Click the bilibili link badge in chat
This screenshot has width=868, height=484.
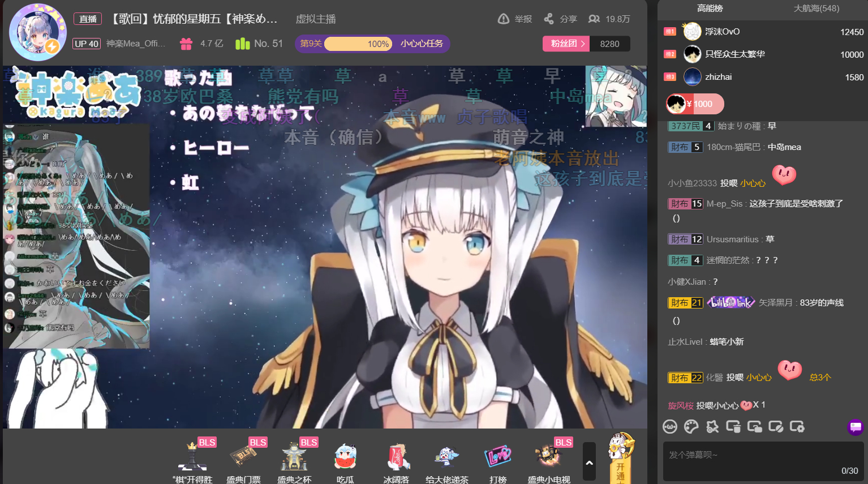coord(731,302)
